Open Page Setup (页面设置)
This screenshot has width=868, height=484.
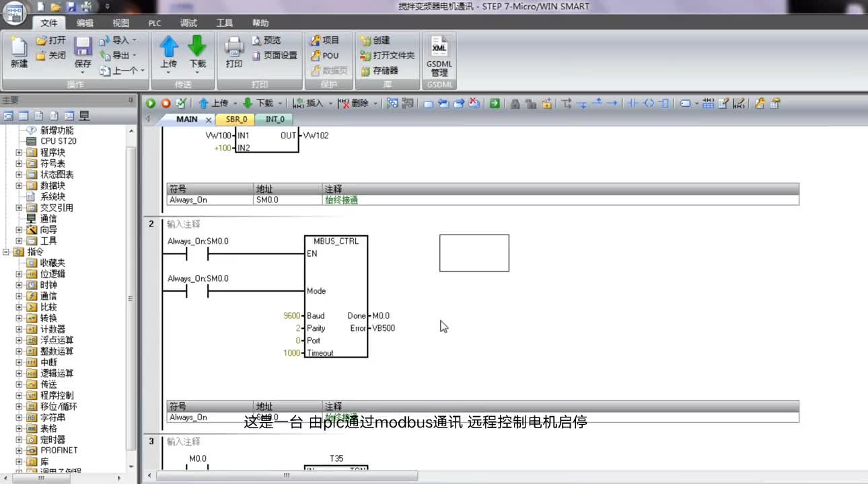click(x=275, y=56)
